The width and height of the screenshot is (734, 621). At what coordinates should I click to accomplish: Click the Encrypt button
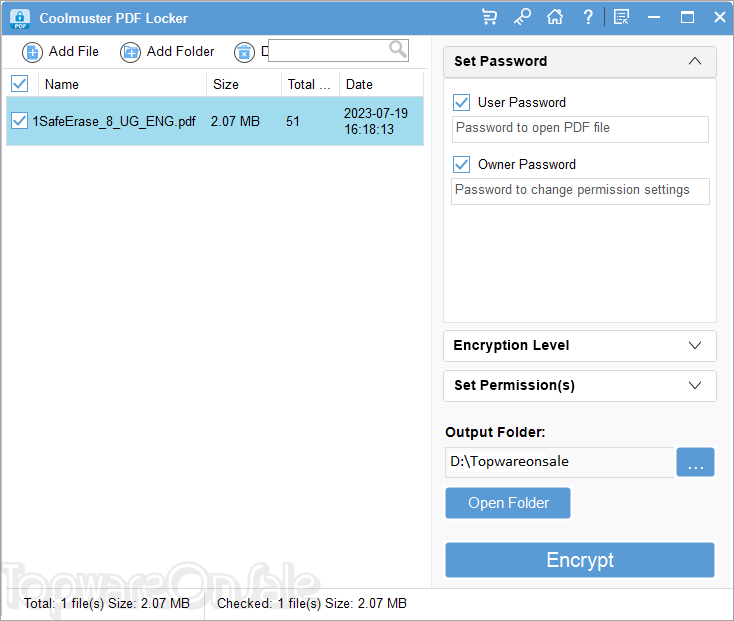tap(580, 560)
